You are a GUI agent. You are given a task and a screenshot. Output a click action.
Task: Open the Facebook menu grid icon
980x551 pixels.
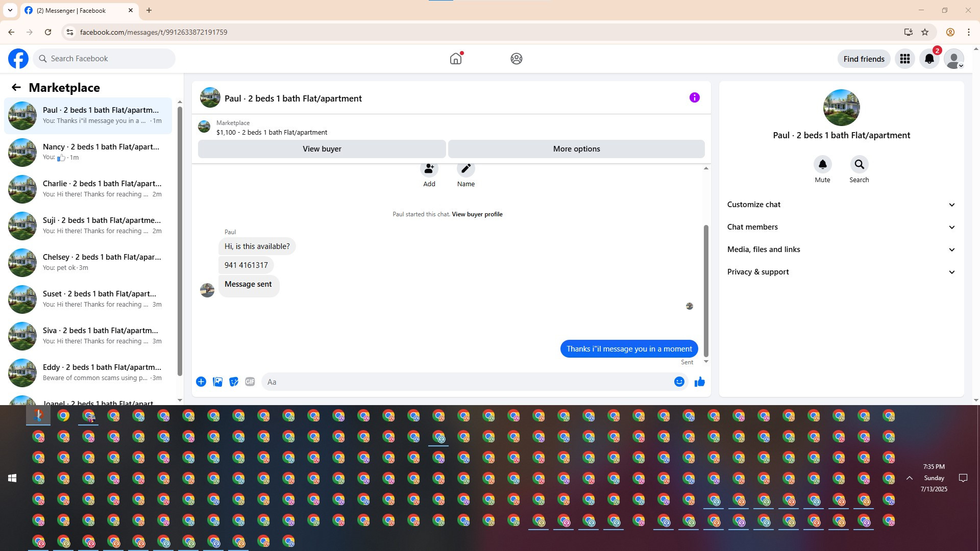click(904, 59)
